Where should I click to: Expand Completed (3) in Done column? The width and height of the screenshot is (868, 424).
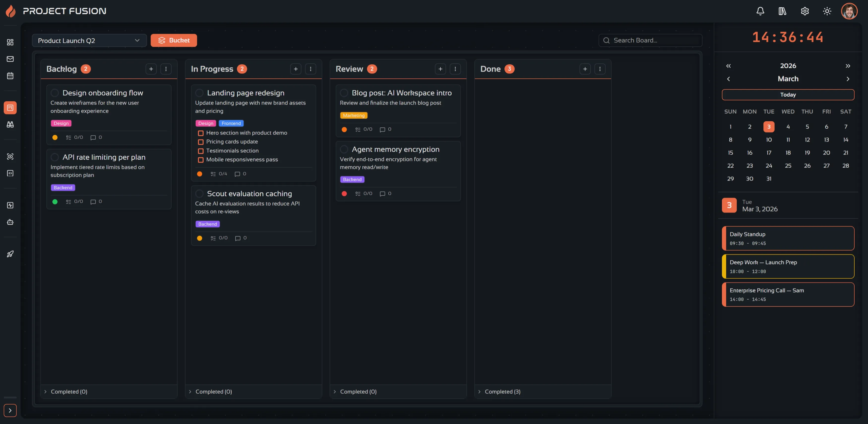coord(543,392)
